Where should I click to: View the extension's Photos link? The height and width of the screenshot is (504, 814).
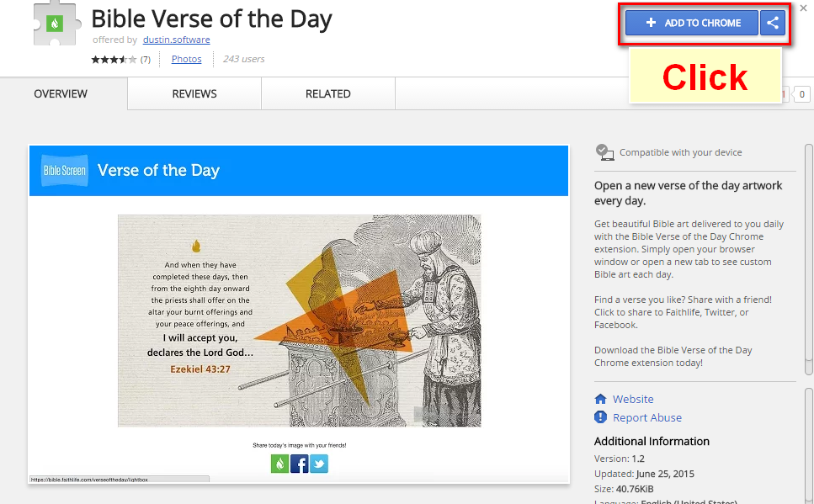tap(186, 58)
